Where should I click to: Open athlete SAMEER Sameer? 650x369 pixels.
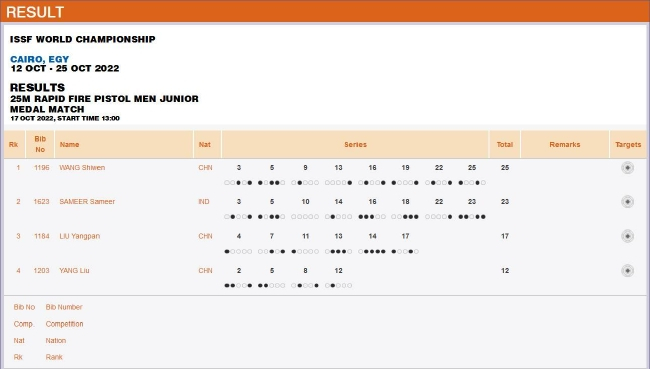[x=87, y=201]
